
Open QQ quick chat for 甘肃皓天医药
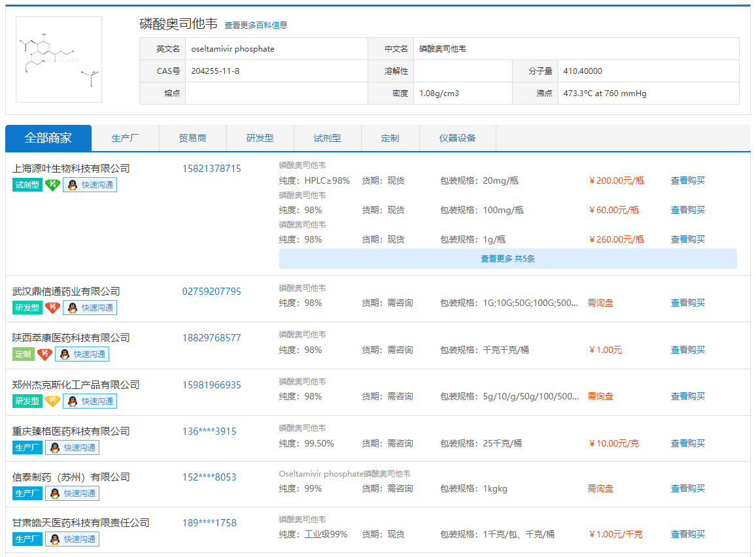click(72, 539)
